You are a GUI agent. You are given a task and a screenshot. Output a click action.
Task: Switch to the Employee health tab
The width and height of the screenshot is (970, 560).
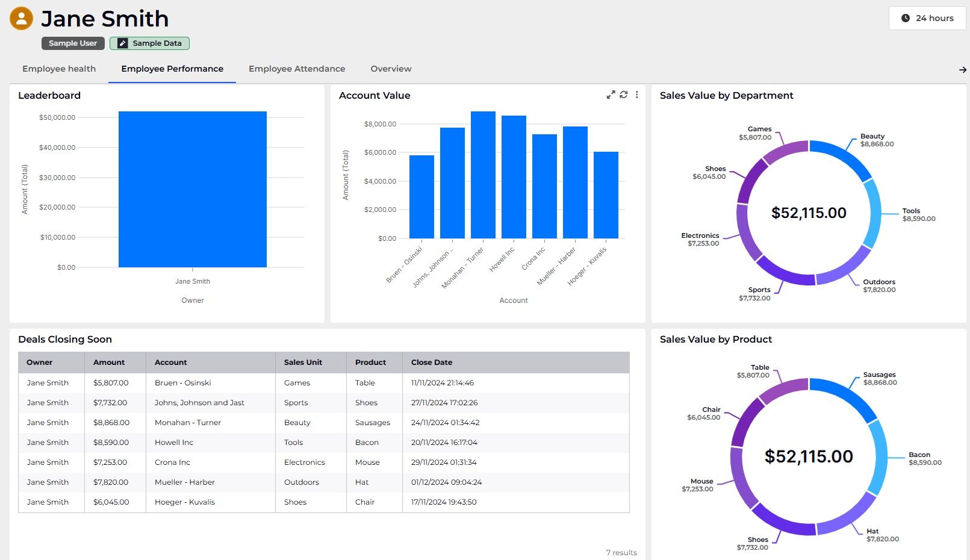(59, 69)
